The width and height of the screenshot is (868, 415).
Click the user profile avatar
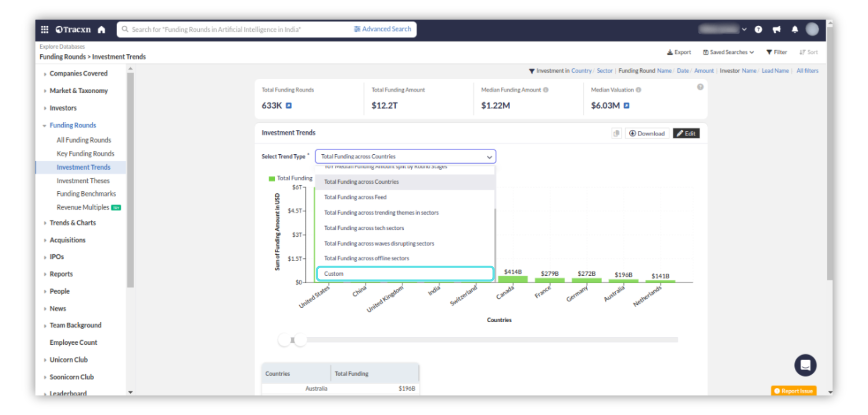[x=812, y=29]
